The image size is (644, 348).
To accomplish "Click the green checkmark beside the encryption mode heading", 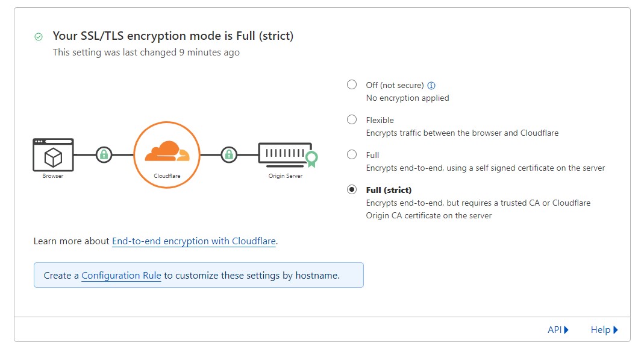I will coord(39,36).
